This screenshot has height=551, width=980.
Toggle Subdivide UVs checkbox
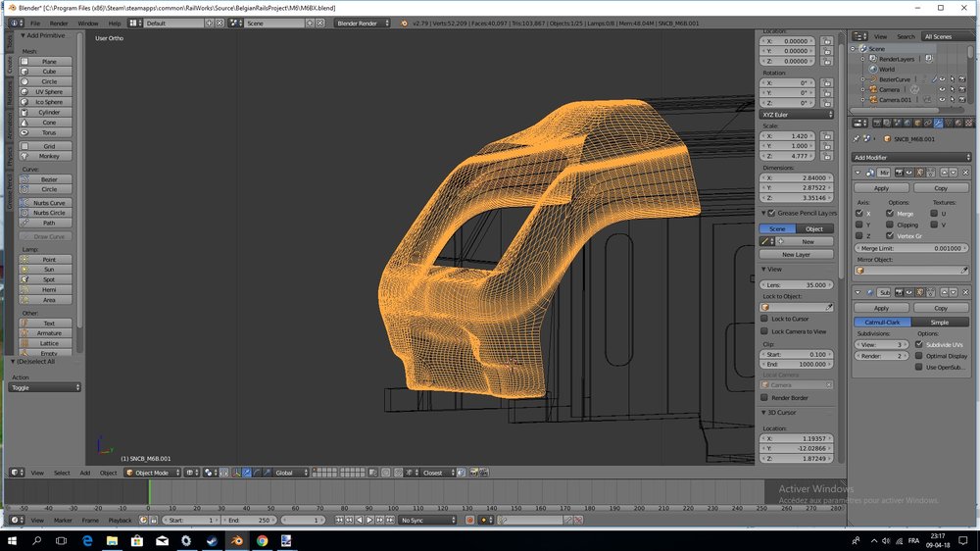[919, 344]
